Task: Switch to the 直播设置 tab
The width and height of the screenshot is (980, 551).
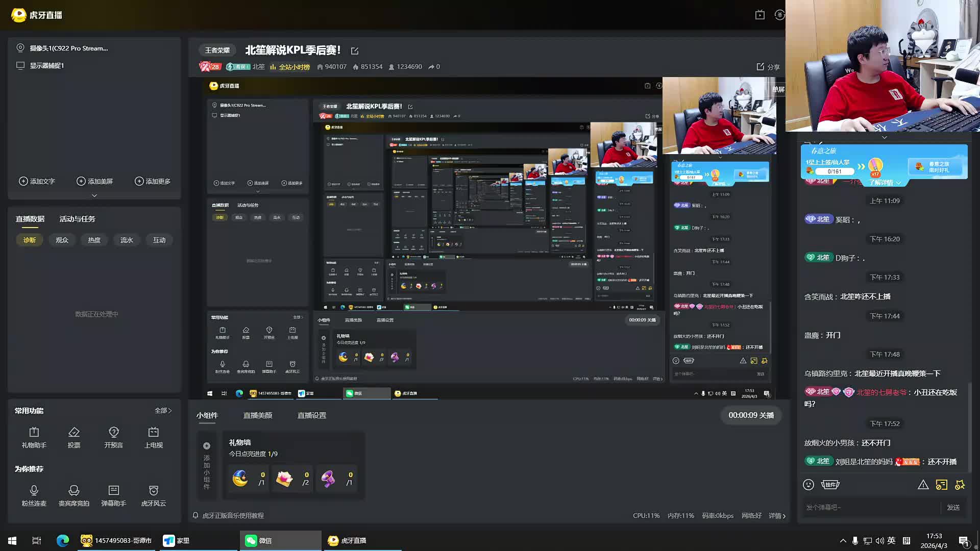Action: point(311,415)
